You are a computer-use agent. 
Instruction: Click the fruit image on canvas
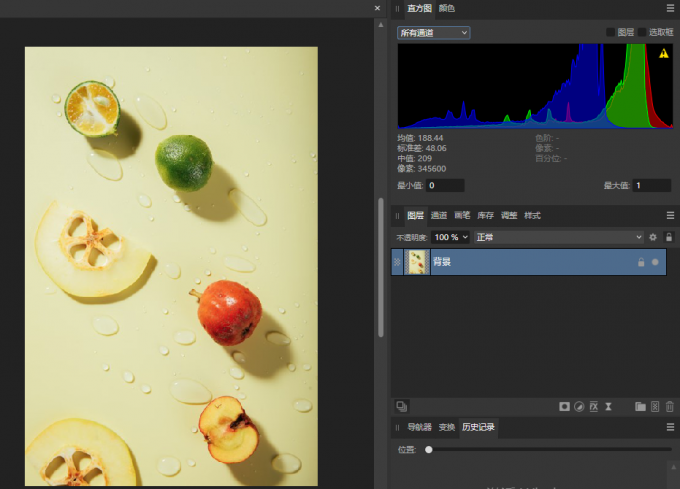[x=171, y=266]
